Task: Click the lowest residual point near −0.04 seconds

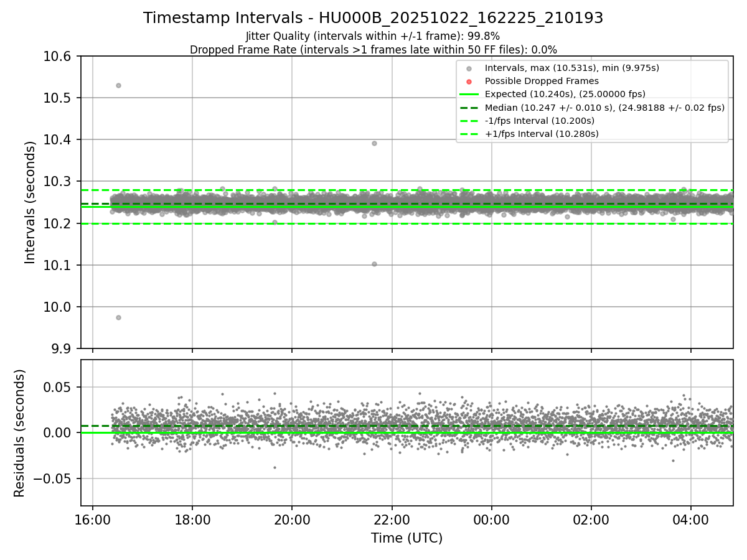Action: point(275,467)
